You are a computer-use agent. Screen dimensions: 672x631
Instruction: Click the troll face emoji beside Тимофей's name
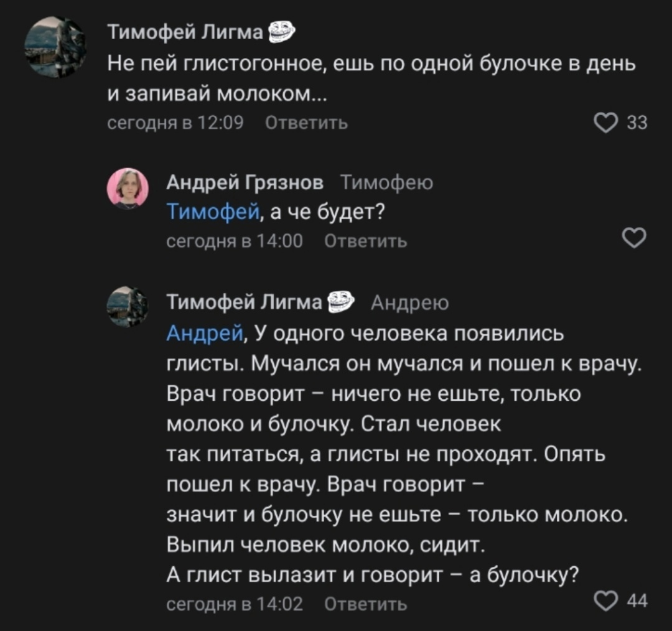281,30
